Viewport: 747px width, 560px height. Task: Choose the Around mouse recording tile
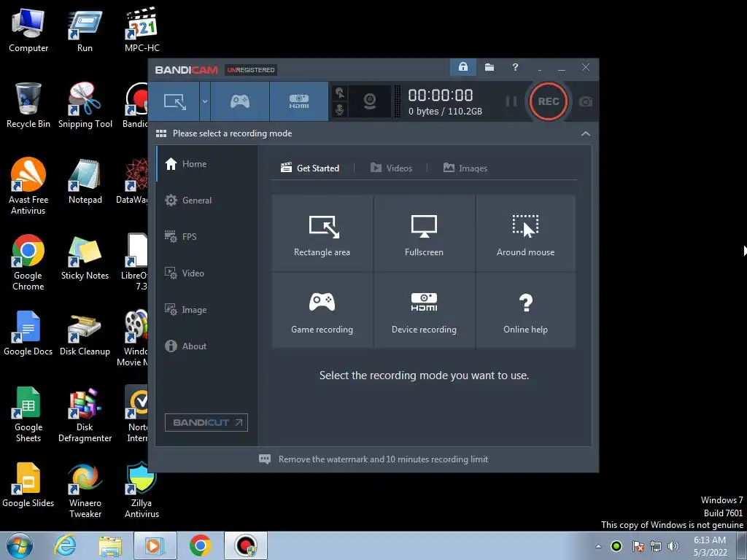tap(525, 233)
